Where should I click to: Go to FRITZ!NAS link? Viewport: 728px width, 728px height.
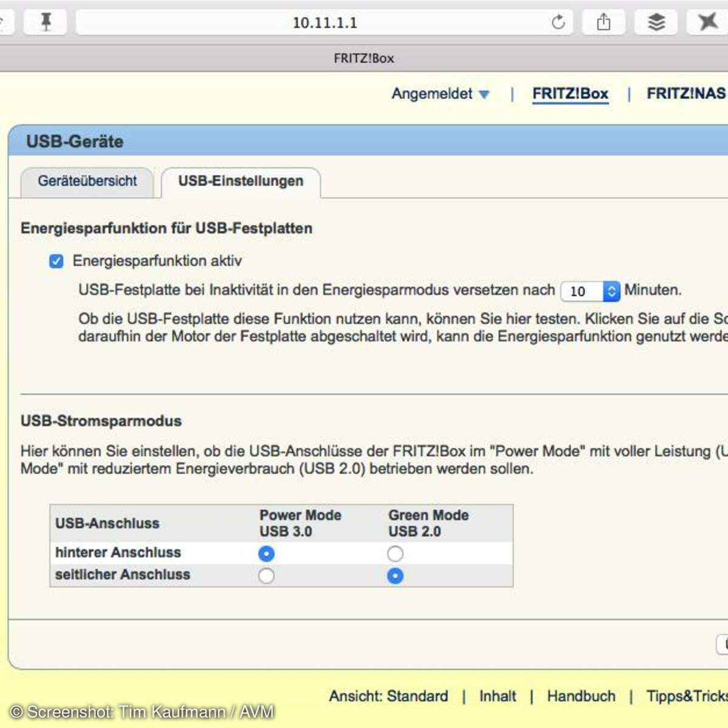(686, 94)
